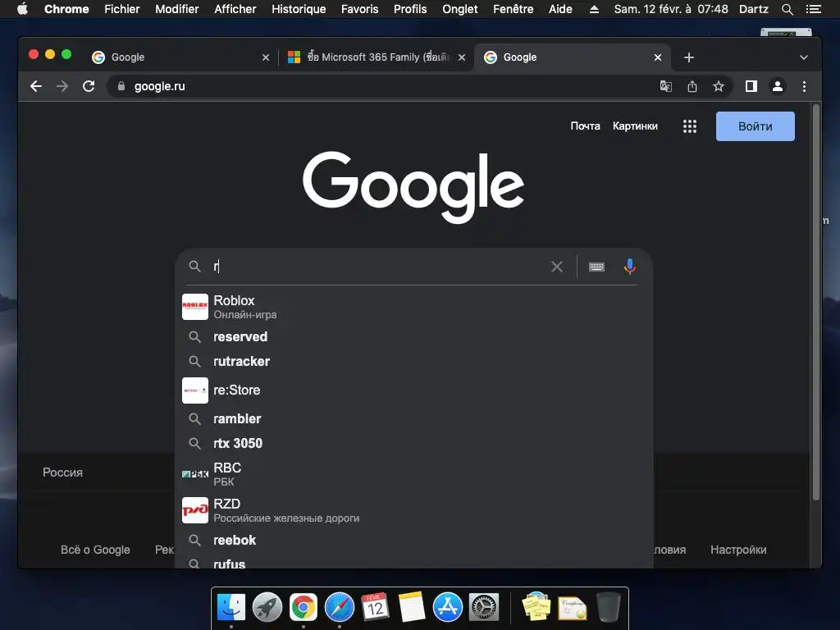Switch to the Microsoft 365 Family tab

(377, 57)
